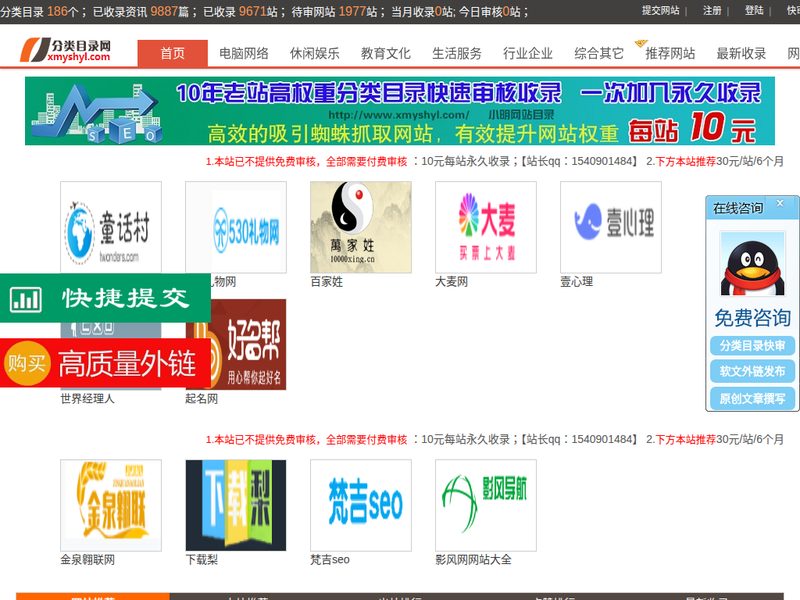
Task: Go to 首页 home tab
Action: coord(172,53)
